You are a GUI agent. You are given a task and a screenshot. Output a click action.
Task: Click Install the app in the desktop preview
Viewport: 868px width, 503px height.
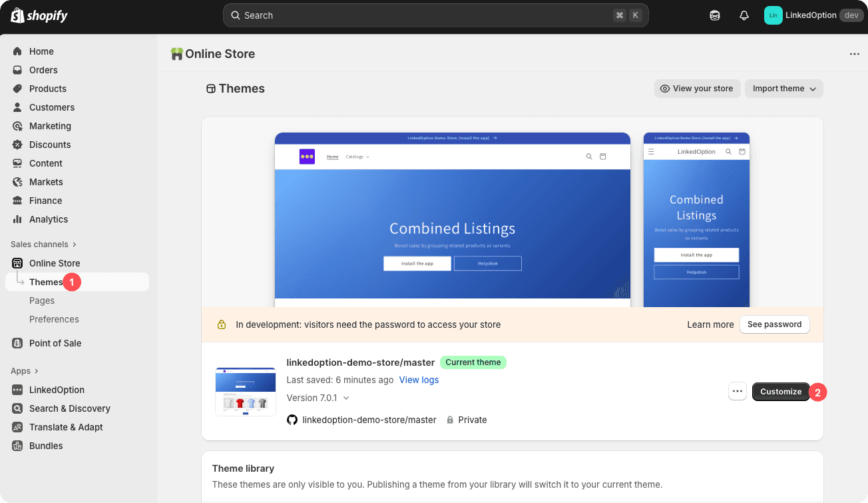[417, 263]
